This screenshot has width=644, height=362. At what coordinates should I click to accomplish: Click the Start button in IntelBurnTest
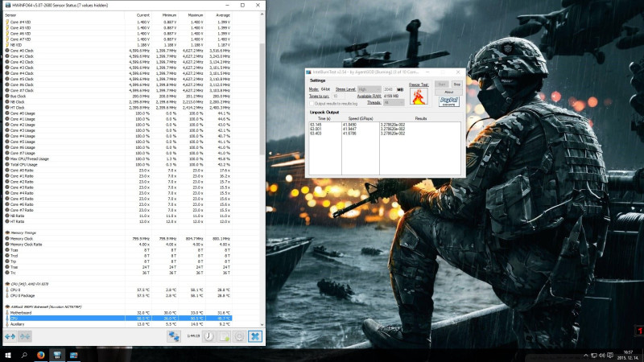pos(441,84)
